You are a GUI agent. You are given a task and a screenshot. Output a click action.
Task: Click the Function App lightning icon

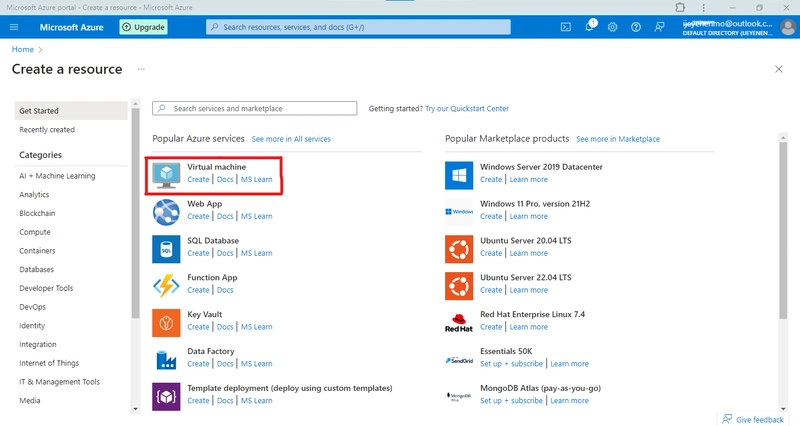tap(166, 286)
